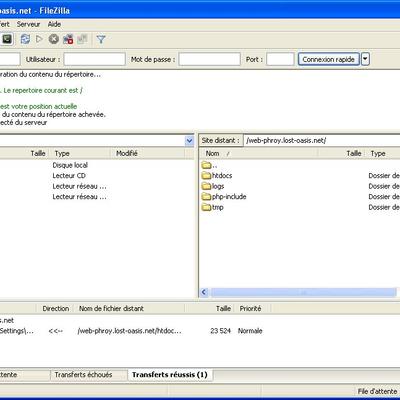The height and width of the screenshot is (400, 400).
Task: Select the tmp folder
Action: (x=213, y=207)
